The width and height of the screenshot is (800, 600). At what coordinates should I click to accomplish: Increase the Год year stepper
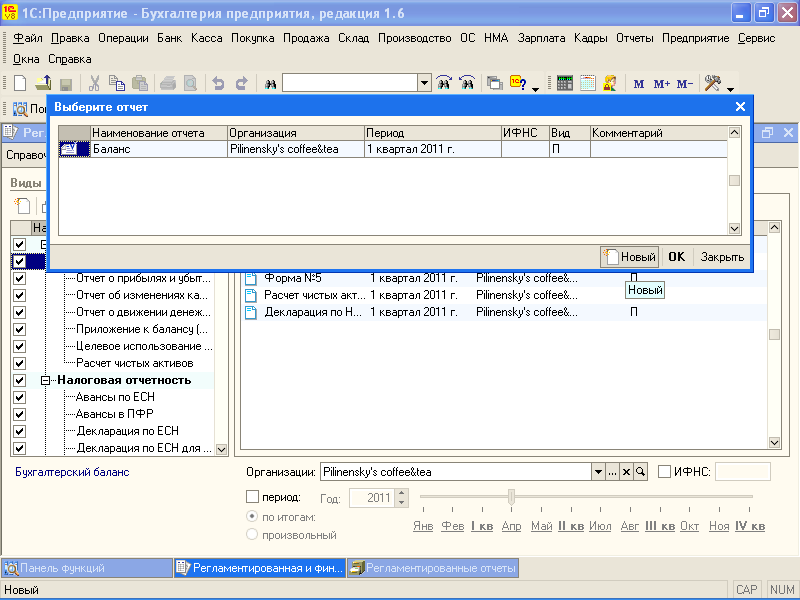[x=402, y=493]
